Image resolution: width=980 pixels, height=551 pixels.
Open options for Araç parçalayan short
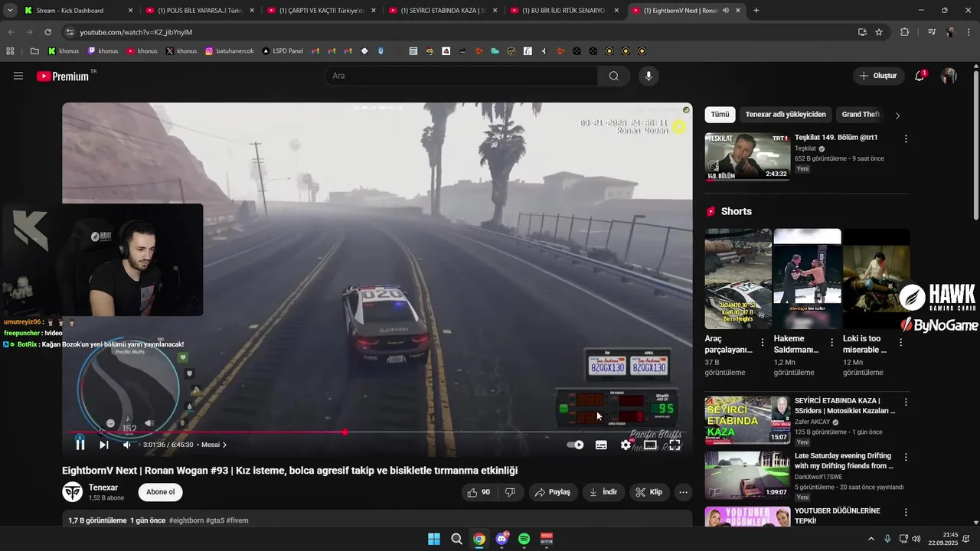(x=763, y=342)
